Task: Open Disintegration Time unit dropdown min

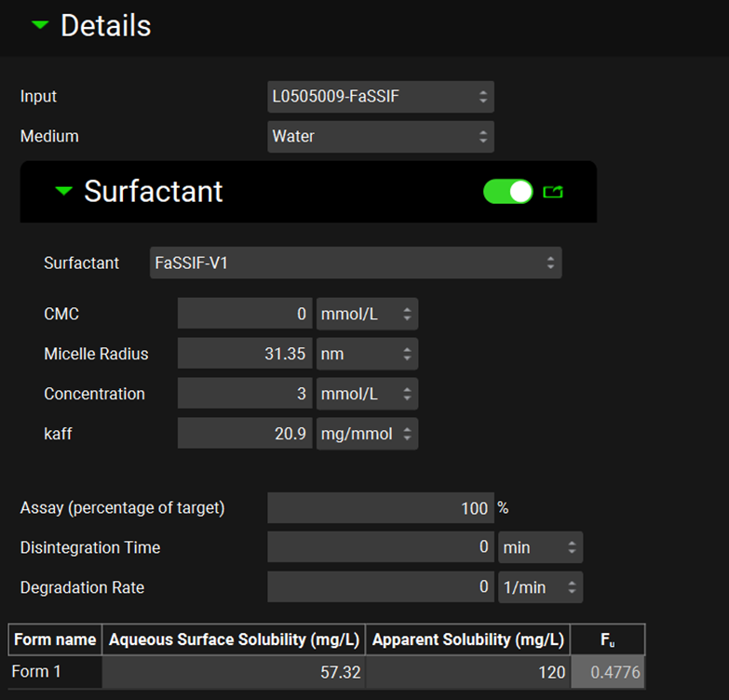Action: click(x=540, y=547)
